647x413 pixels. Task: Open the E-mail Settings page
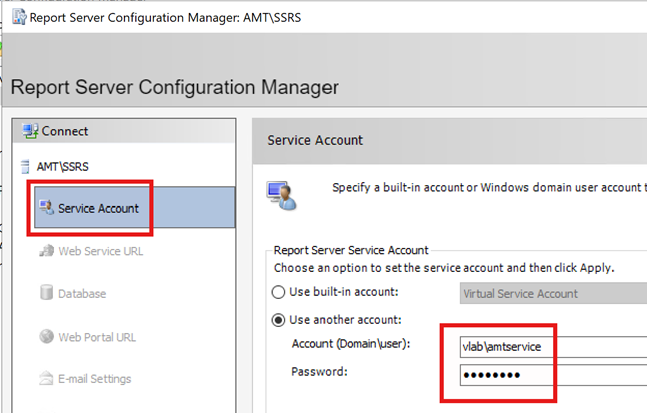pos(94,379)
